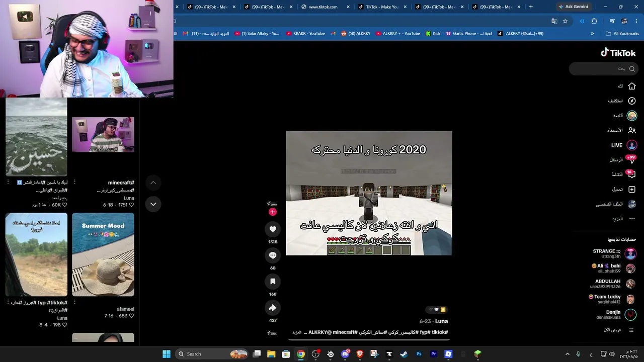Open the sea water video thumbnail
Viewport: 644px width, 362px height.
(36, 137)
